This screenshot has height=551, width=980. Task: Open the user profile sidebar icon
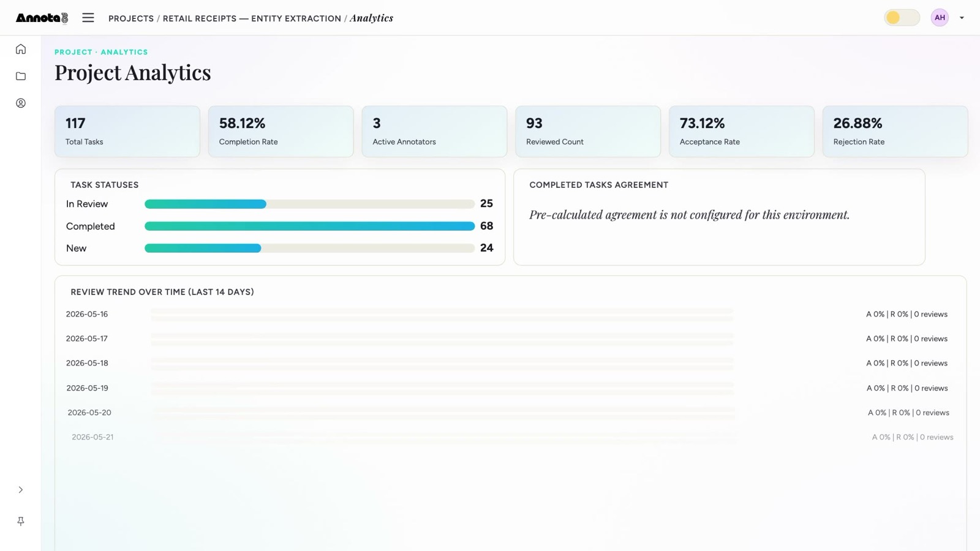point(21,103)
